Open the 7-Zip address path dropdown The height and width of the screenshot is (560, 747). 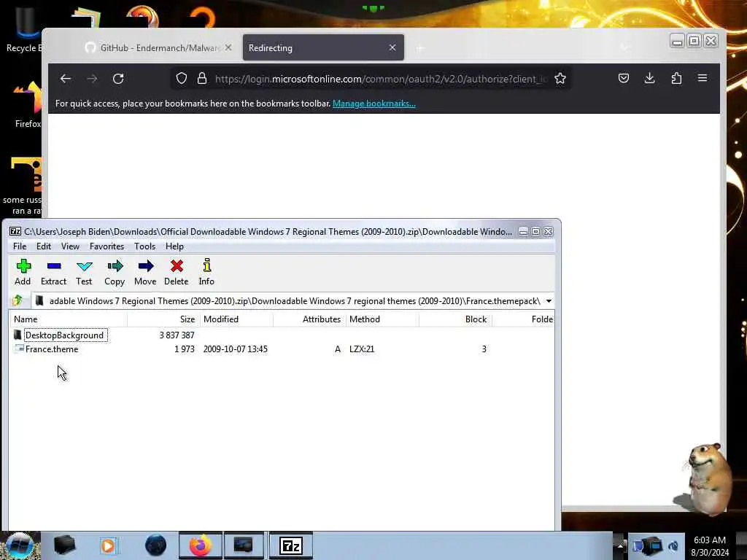point(549,301)
